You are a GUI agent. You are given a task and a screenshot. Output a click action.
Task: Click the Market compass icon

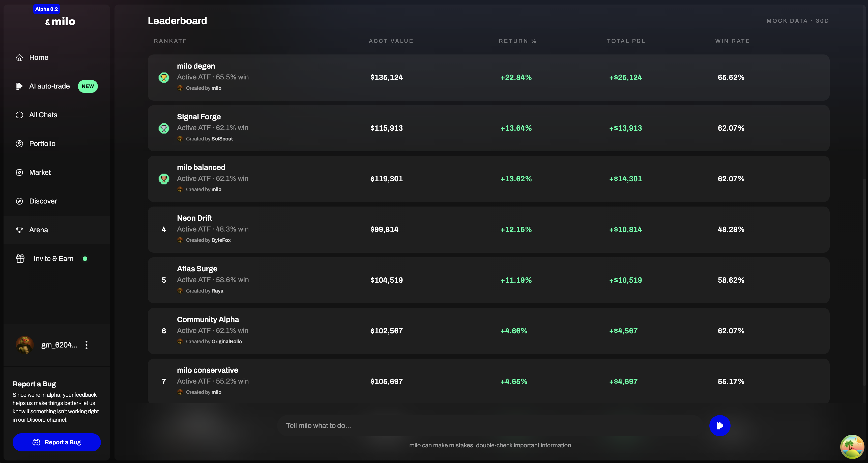click(19, 172)
